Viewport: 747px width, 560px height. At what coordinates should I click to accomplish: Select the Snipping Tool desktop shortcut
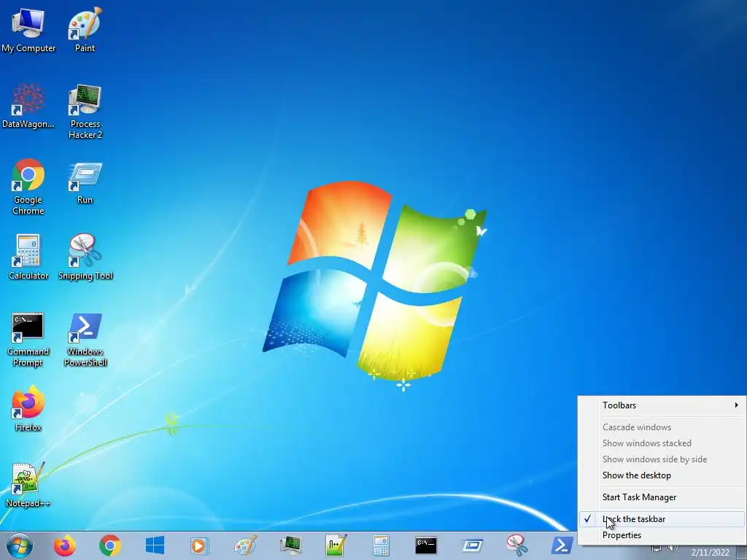(x=85, y=257)
